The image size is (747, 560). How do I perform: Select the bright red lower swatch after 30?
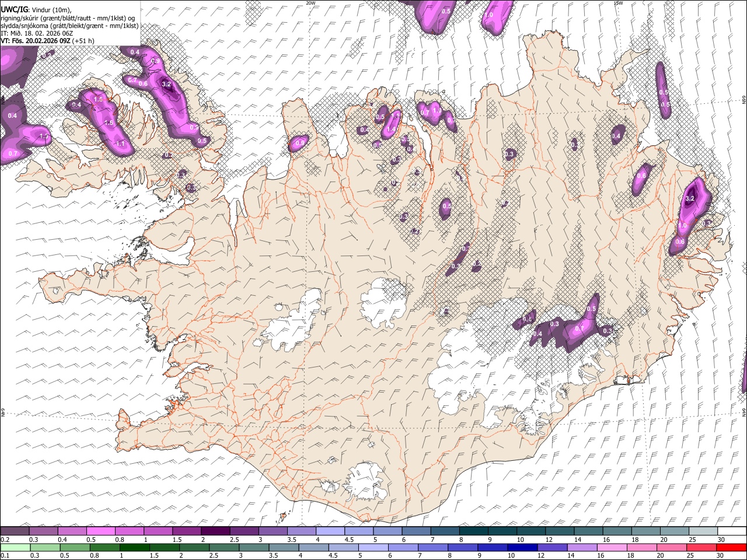731,547
